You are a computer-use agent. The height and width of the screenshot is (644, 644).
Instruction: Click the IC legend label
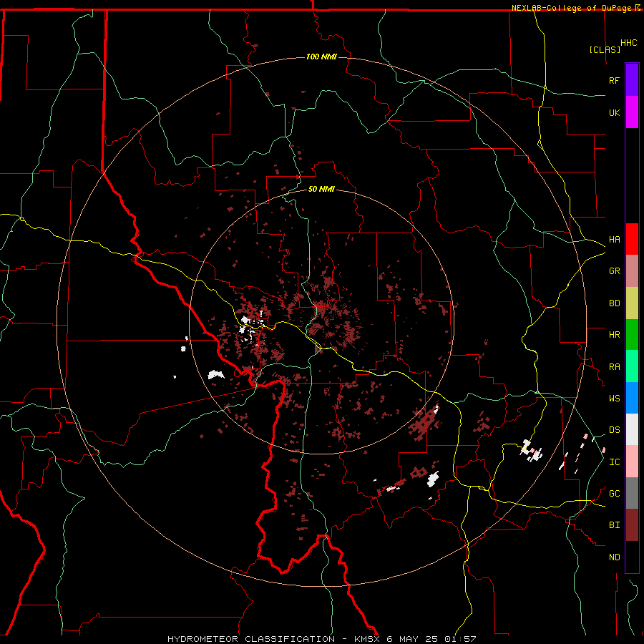pos(614,462)
